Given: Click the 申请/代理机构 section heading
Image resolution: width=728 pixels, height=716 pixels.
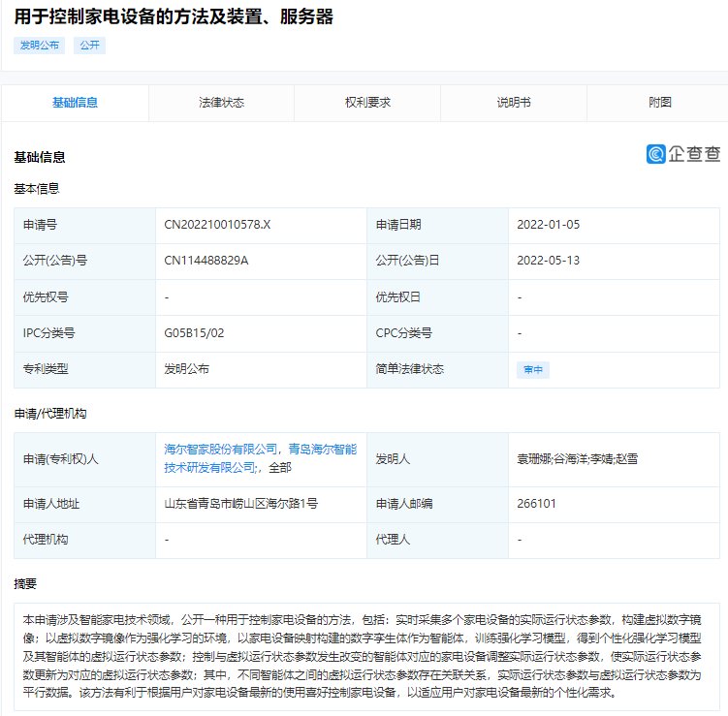Looking at the screenshot, I should (x=50, y=414).
